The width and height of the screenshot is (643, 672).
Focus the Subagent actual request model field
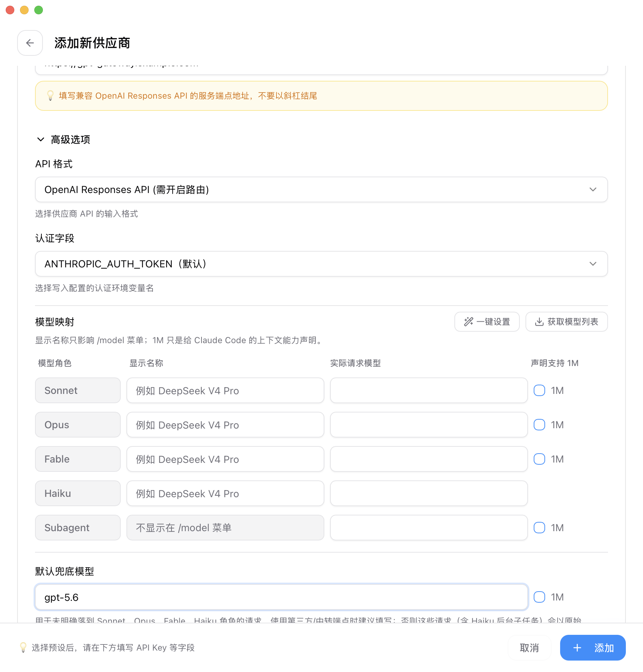[x=429, y=528]
